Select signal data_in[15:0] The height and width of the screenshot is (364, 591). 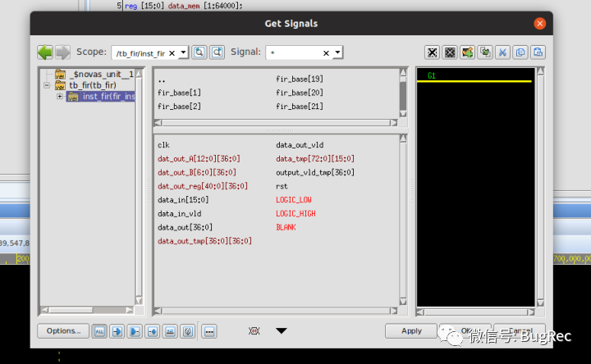click(x=183, y=199)
